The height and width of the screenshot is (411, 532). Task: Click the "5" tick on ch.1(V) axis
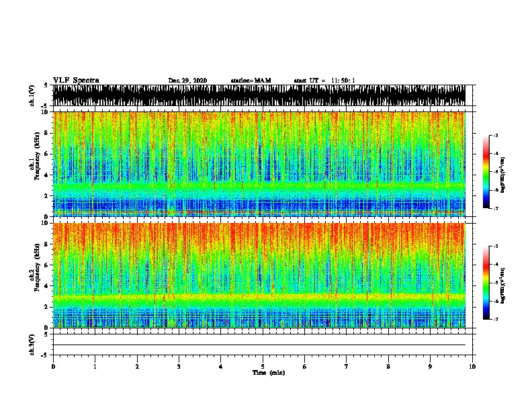[x=46, y=85]
